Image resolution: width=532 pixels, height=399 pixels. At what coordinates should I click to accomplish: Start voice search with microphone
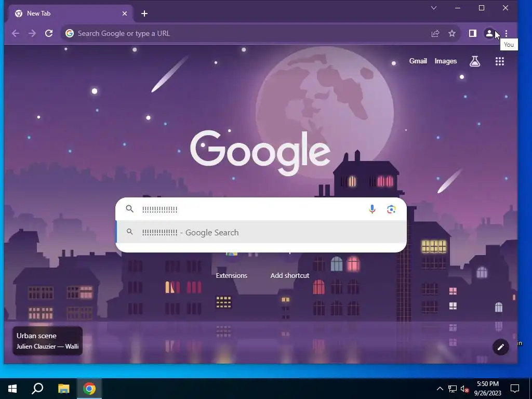click(372, 209)
